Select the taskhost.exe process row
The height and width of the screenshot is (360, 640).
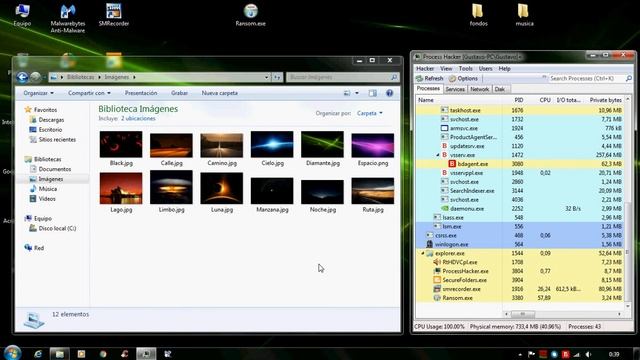click(519, 110)
